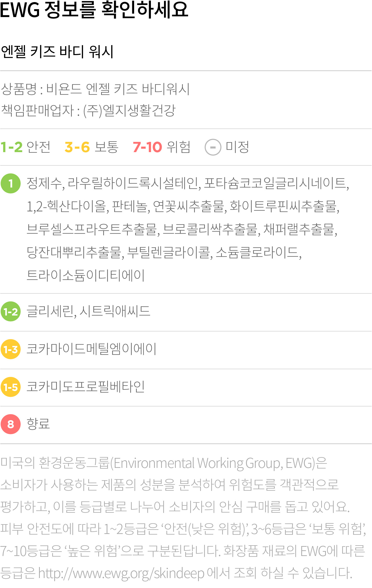This screenshot has height=588, width=372.
Task: Click the EWG 정보를 확인하세요 heading
Action: (x=94, y=10)
